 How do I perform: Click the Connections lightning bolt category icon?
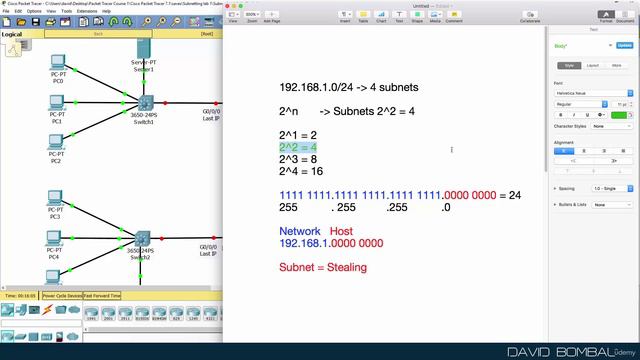(47, 310)
